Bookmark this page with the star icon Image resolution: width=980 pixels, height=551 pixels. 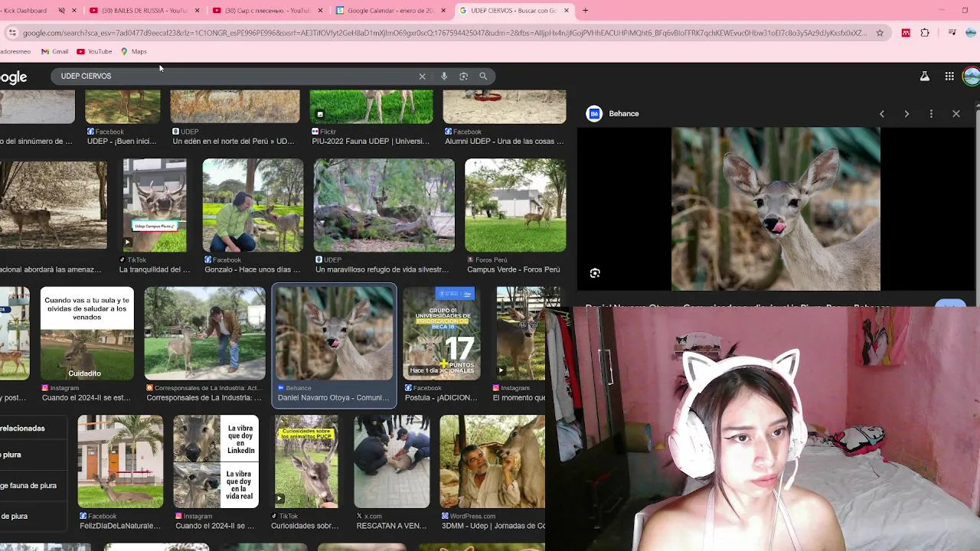[880, 33]
